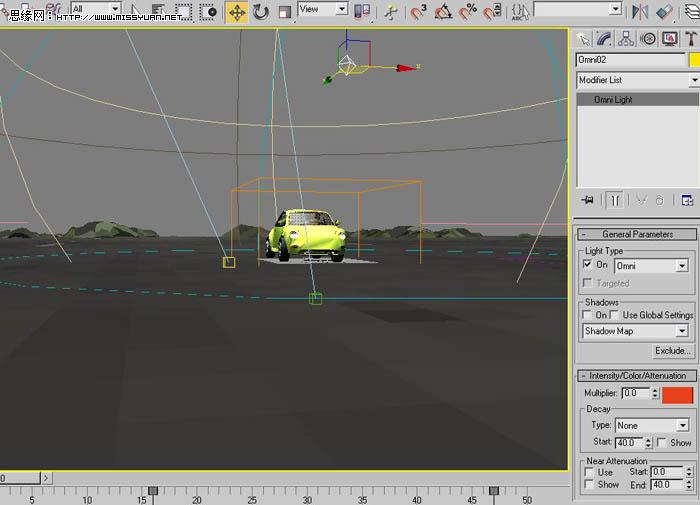Click the time slider next-frame arrow

coord(46,478)
